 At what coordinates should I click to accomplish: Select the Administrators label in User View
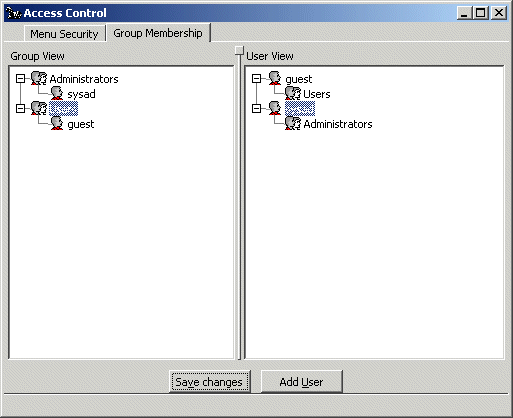(x=338, y=124)
